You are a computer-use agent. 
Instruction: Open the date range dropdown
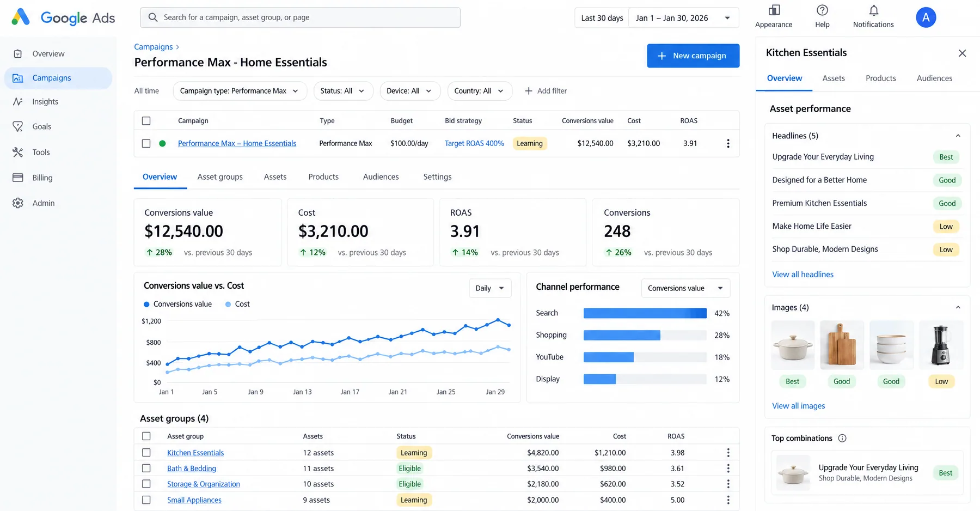click(x=683, y=18)
